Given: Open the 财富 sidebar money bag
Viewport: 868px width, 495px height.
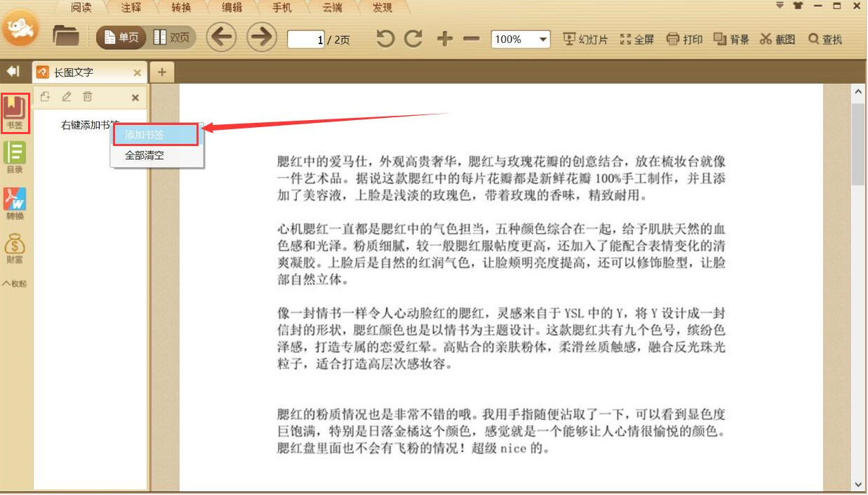Looking at the screenshot, I should (x=15, y=249).
